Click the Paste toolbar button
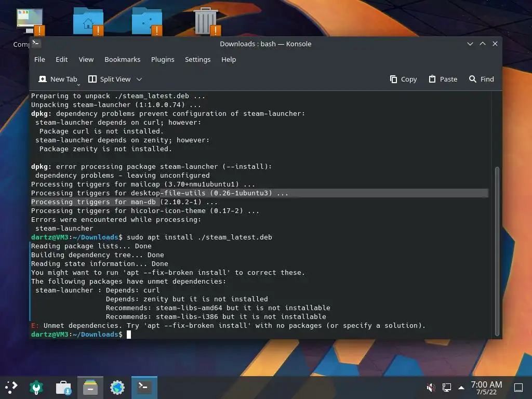532x399 pixels. pyautogui.click(x=443, y=79)
